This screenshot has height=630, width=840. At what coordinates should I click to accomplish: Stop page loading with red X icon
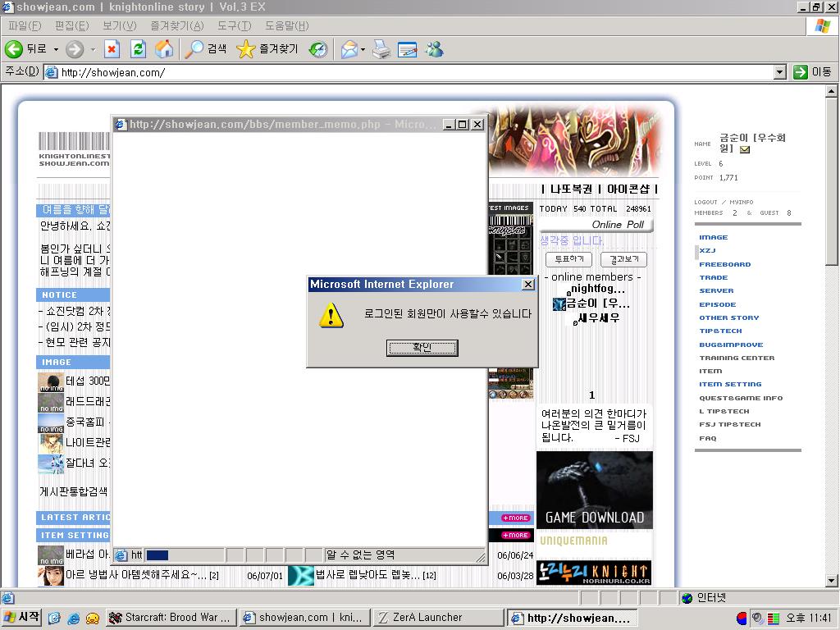[112, 49]
